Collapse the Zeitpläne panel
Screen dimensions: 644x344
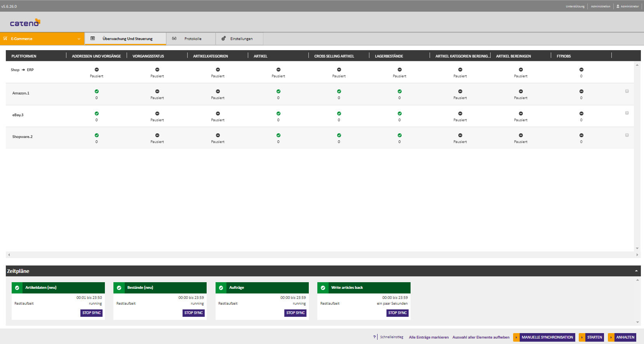pyautogui.click(x=636, y=271)
